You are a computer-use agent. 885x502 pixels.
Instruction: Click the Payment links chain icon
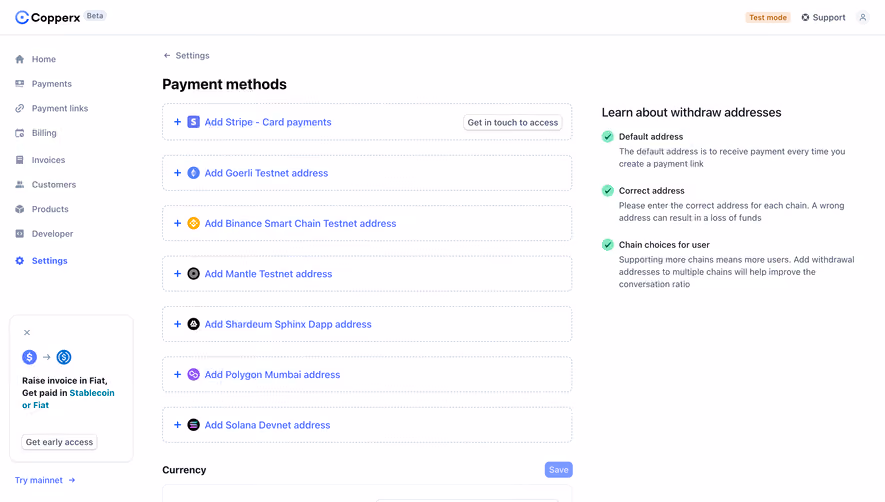coord(20,108)
